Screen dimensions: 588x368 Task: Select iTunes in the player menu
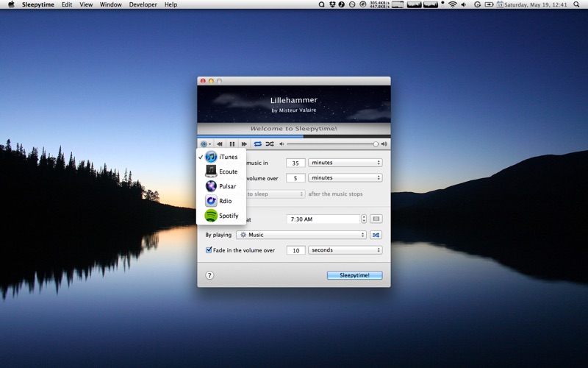(x=226, y=157)
